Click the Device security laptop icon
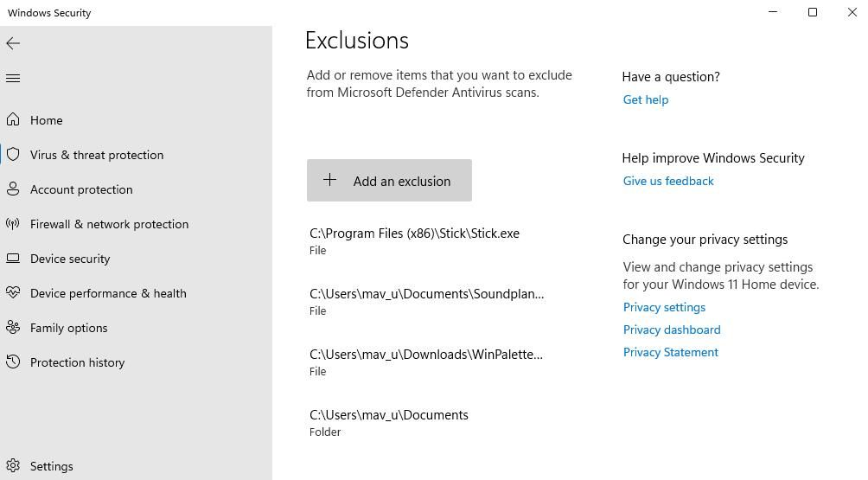This screenshot has height=480, width=868. pos(13,259)
